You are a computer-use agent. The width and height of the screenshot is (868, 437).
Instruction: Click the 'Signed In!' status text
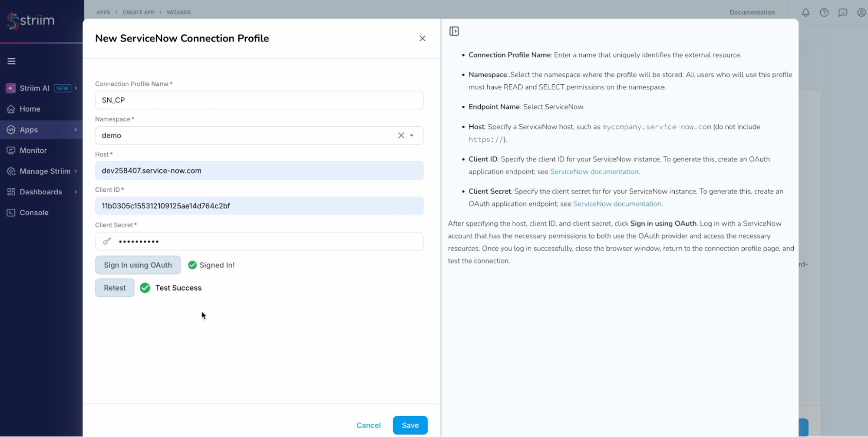217,265
